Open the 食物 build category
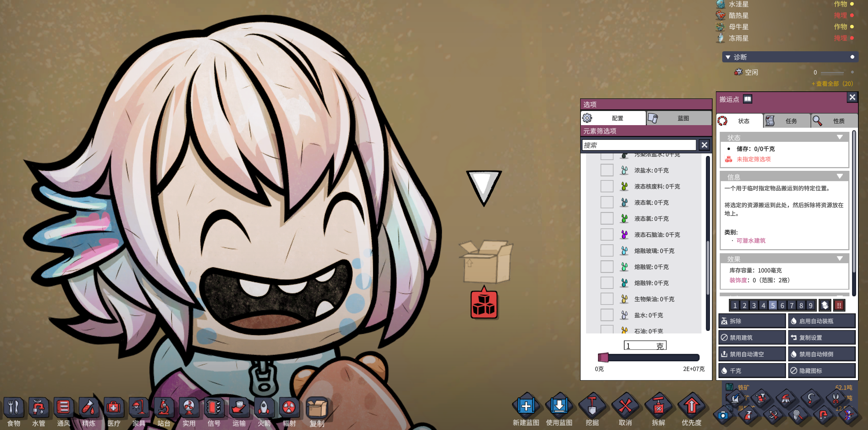This screenshot has width=868, height=430. click(14, 412)
